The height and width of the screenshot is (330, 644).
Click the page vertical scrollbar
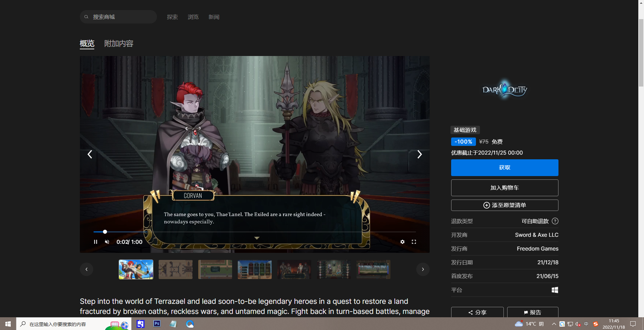[641, 53]
